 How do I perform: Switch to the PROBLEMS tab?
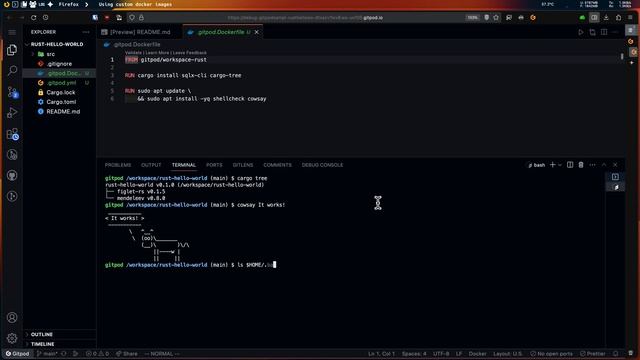pyautogui.click(x=118, y=165)
